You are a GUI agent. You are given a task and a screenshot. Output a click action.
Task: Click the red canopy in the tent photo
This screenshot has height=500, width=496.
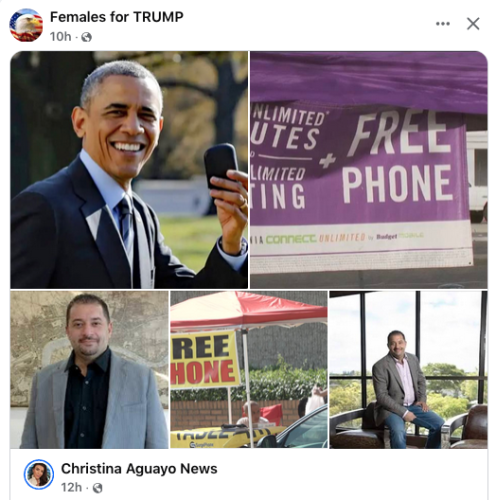(x=249, y=308)
